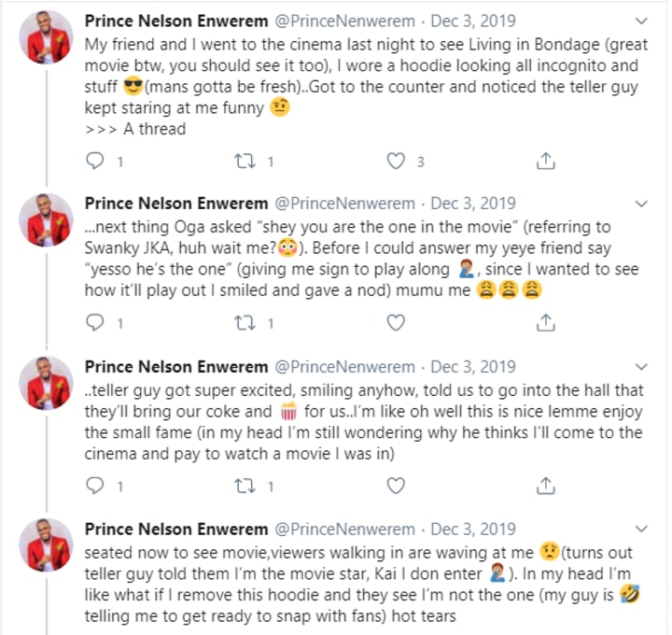Image resolution: width=672 pixels, height=635 pixels.
Task: Retweet the 'mumu me' second tweet
Action: 245,323
